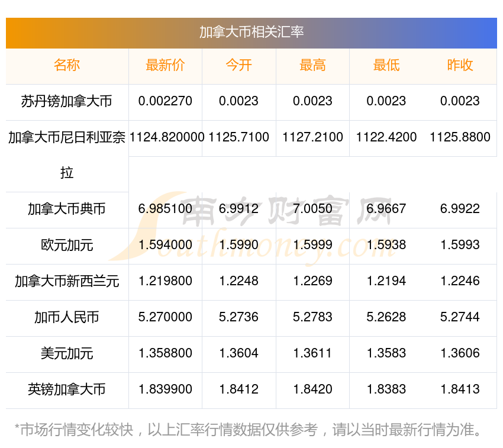The image size is (503, 448).
Task: Select the low value 1122.4200
Action: [x=386, y=137]
